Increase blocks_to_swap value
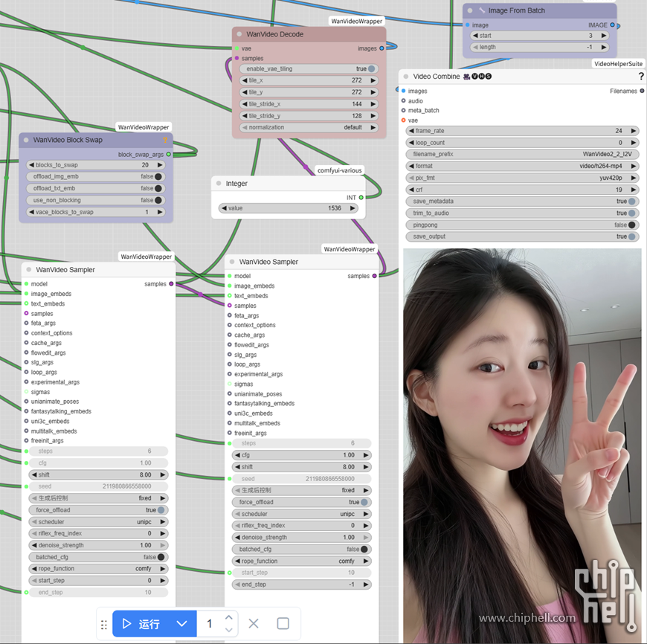647x644 pixels. pos(160,165)
